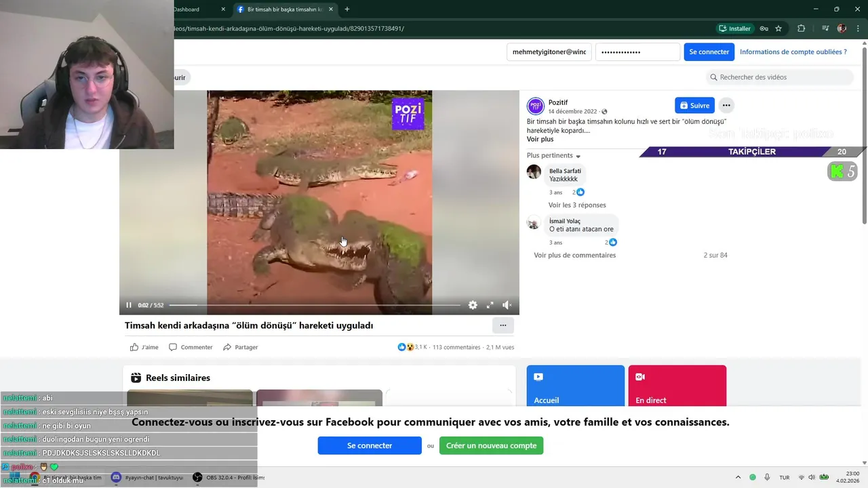868x488 pixels.
Task: Open the En direct red tile
Action: pos(677,386)
